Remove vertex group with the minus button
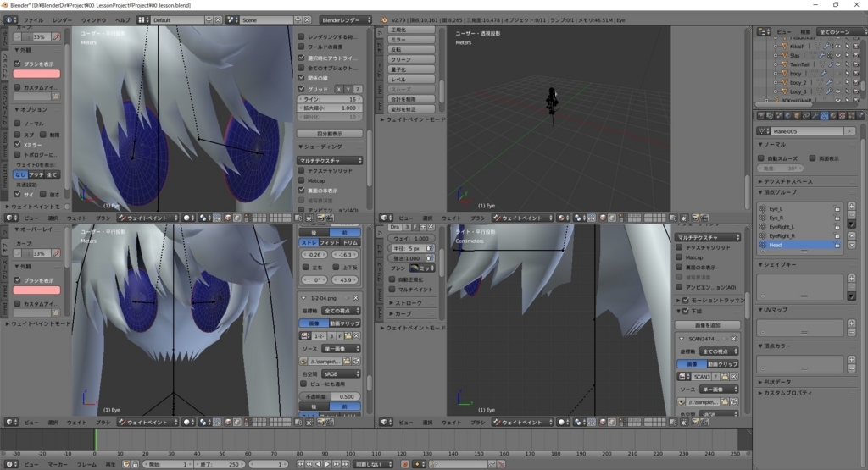 point(851,215)
